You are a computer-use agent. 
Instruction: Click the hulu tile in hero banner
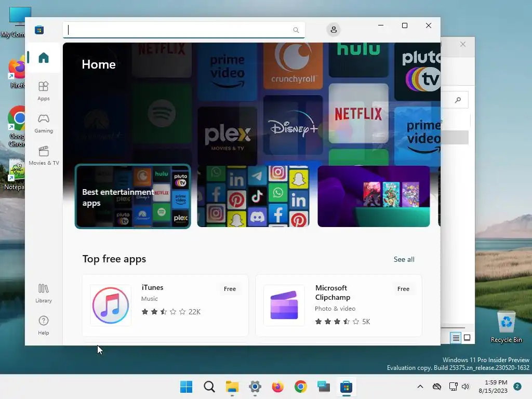[x=358, y=60]
